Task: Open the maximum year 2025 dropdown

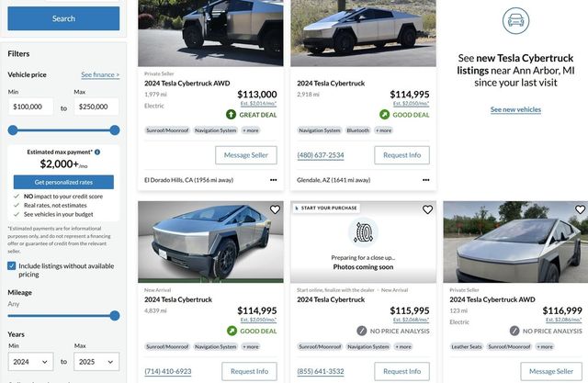Action: click(x=96, y=362)
